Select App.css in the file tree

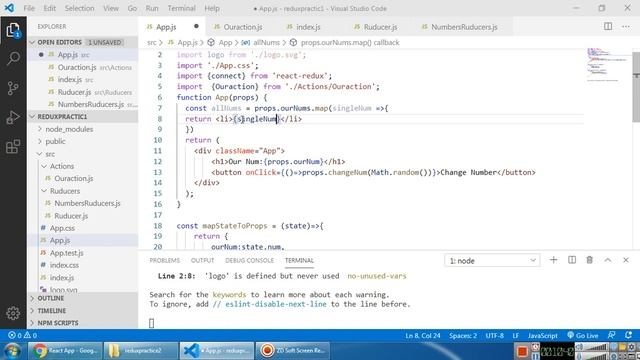coord(83,228)
